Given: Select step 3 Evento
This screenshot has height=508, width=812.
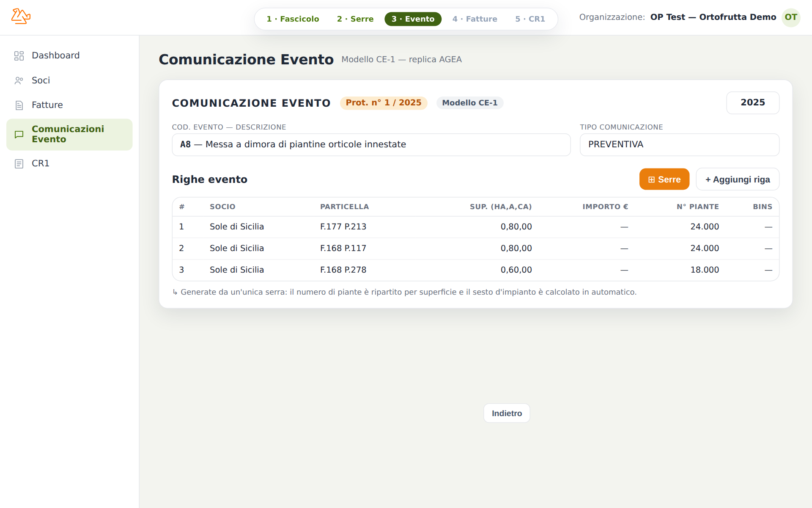Looking at the screenshot, I should pyautogui.click(x=413, y=19).
